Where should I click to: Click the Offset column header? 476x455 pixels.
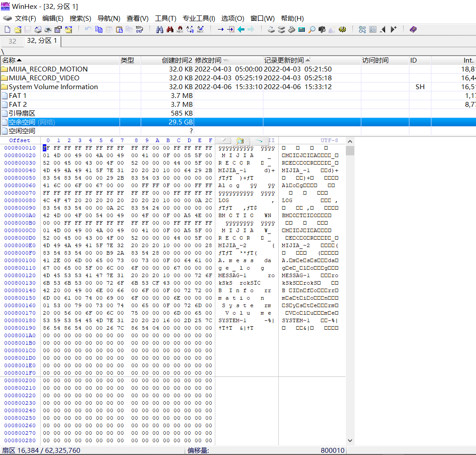20,140
